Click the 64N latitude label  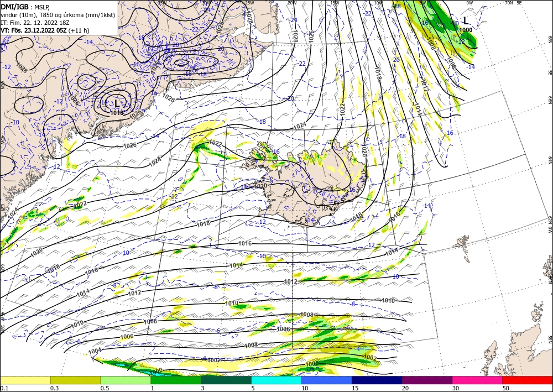click(550, 160)
